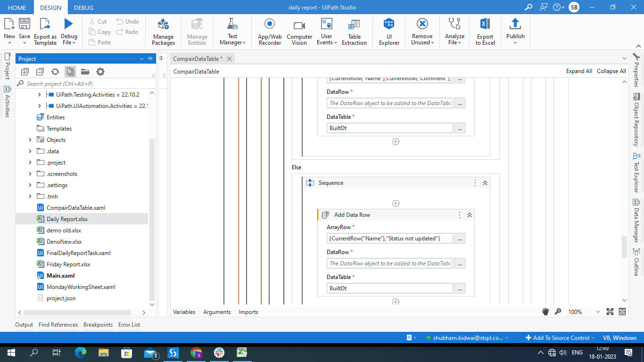Open the Arguments panel
This screenshot has height=362, width=644.
click(217, 312)
